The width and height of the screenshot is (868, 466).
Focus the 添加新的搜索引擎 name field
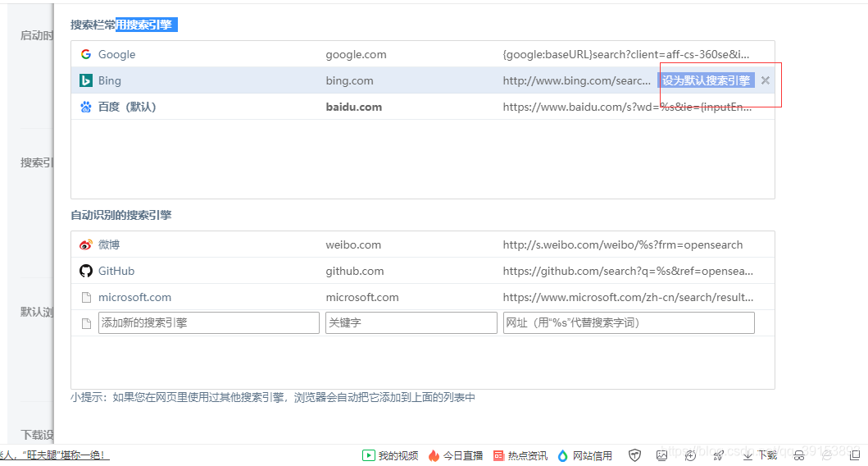[x=209, y=323]
